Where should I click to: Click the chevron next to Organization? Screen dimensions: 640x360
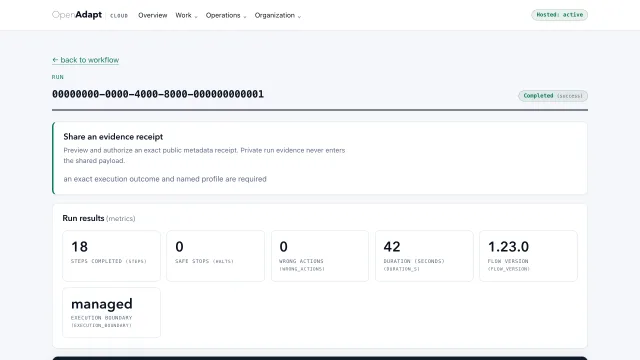tap(299, 17)
